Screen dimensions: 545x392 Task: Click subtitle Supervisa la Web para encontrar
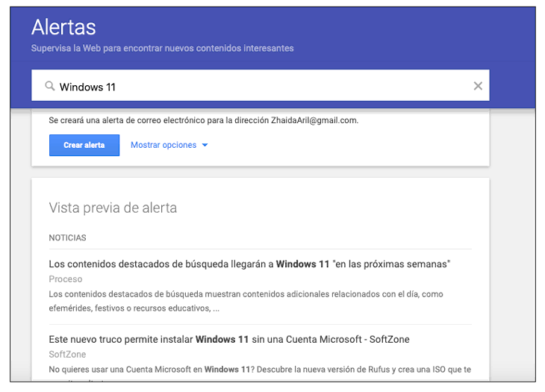(x=162, y=49)
